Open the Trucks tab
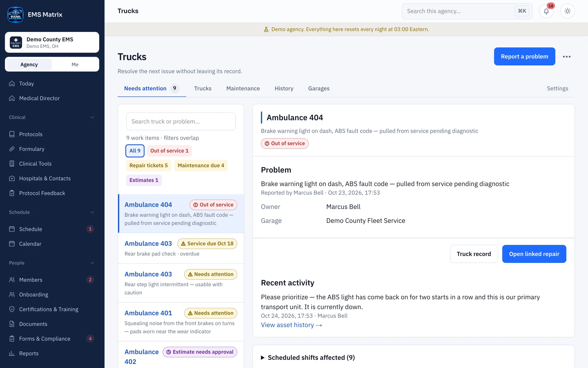 click(203, 88)
